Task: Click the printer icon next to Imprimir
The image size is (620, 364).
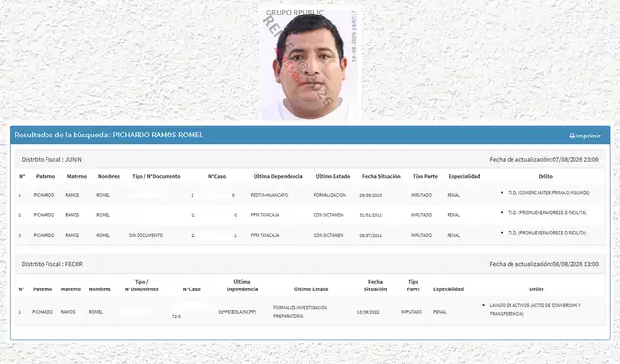Action: [572, 136]
